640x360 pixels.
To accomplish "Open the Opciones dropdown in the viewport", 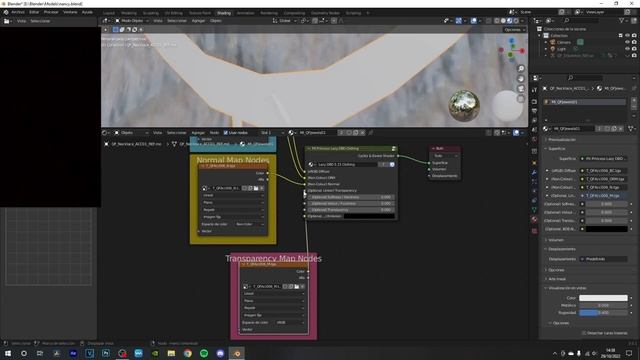I will 514,30.
